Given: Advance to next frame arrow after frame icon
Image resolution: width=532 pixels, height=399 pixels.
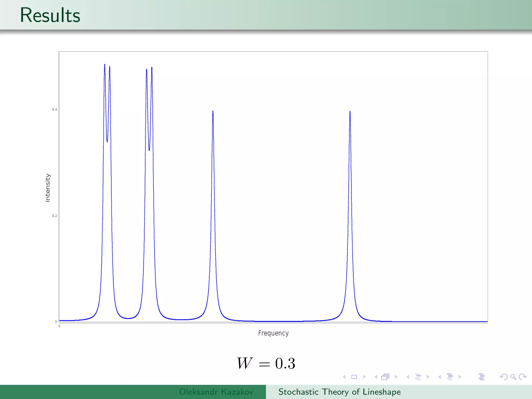Looking at the screenshot, I should click(396, 377).
